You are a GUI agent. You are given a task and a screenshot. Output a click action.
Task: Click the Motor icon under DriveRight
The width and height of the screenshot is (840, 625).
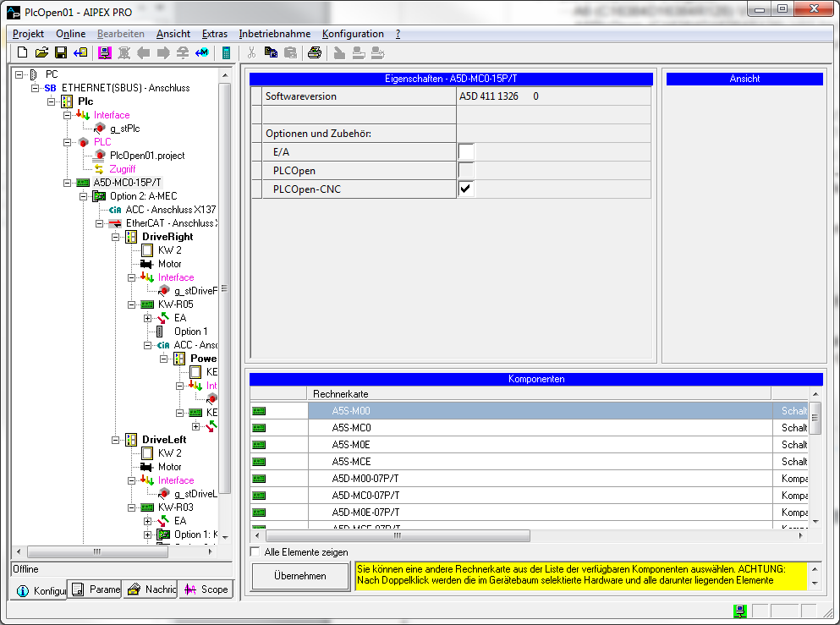pyautogui.click(x=147, y=264)
